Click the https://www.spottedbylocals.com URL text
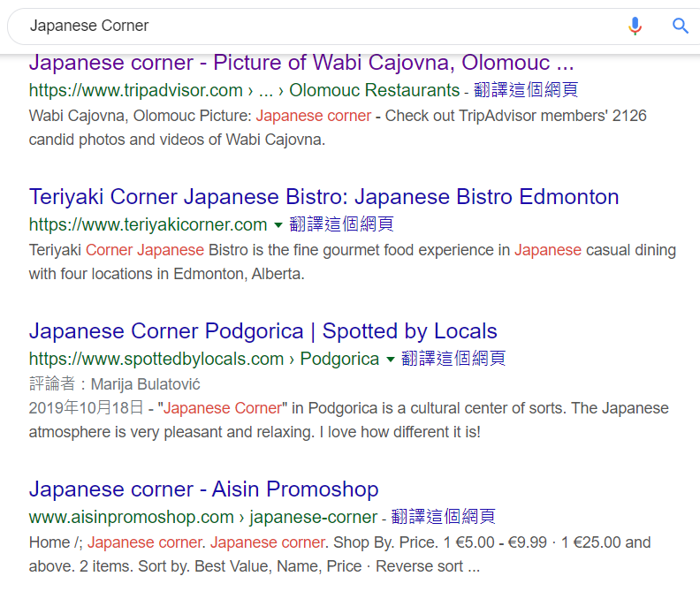The image size is (700, 599). point(156,360)
